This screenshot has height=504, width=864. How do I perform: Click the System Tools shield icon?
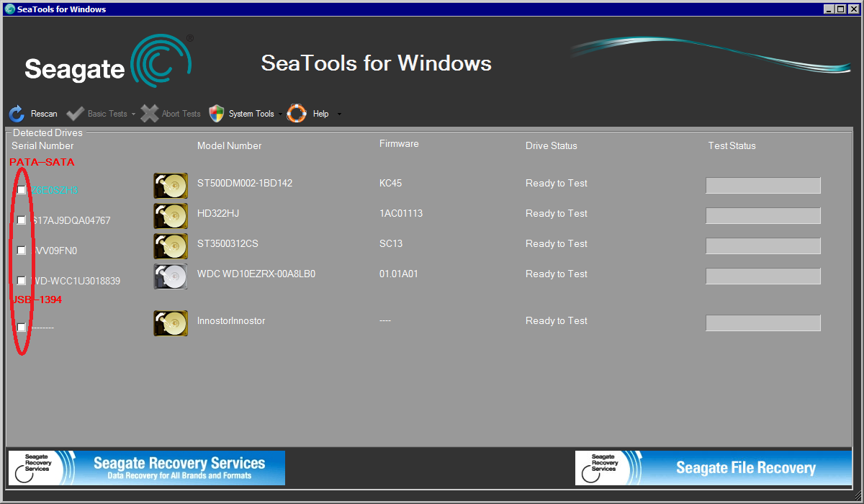click(217, 114)
